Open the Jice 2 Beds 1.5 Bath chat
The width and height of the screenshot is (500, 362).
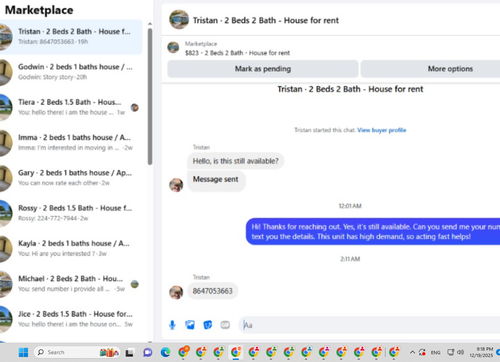(x=71, y=319)
